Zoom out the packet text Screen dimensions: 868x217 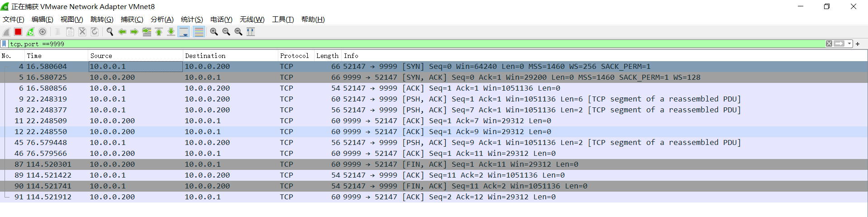(226, 32)
